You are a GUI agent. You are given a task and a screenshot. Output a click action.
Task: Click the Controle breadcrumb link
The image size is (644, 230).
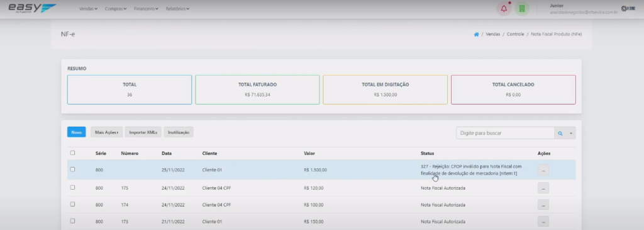[x=516, y=35]
